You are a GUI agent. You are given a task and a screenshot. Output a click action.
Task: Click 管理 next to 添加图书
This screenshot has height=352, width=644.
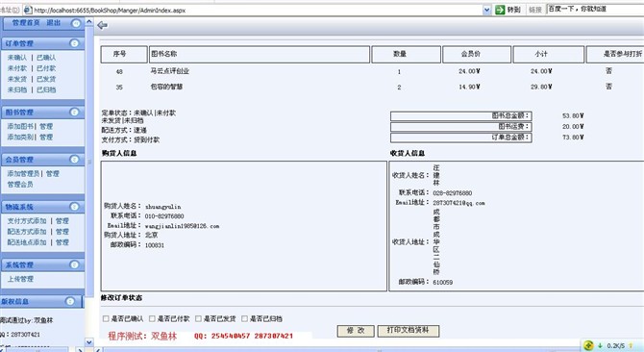(x=46, y=126)
